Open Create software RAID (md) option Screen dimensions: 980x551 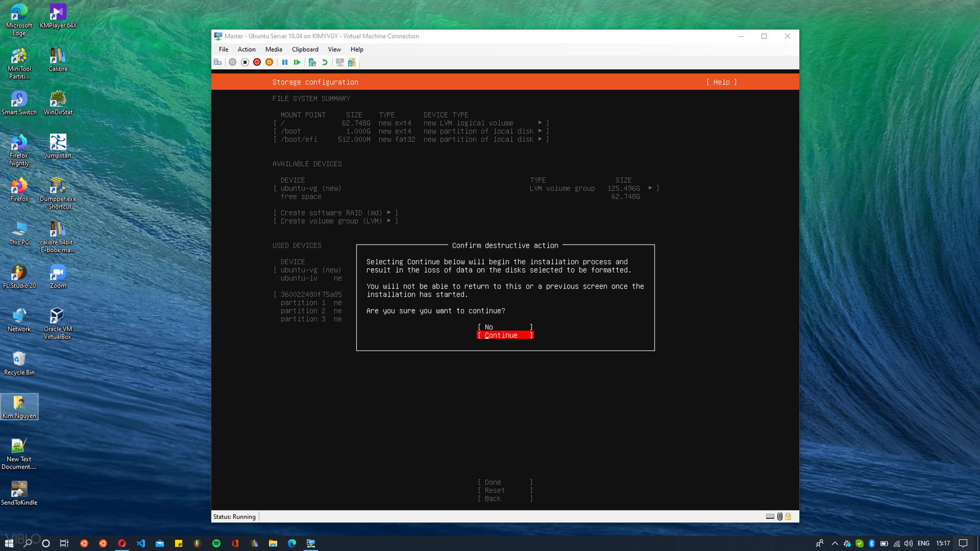336,213
